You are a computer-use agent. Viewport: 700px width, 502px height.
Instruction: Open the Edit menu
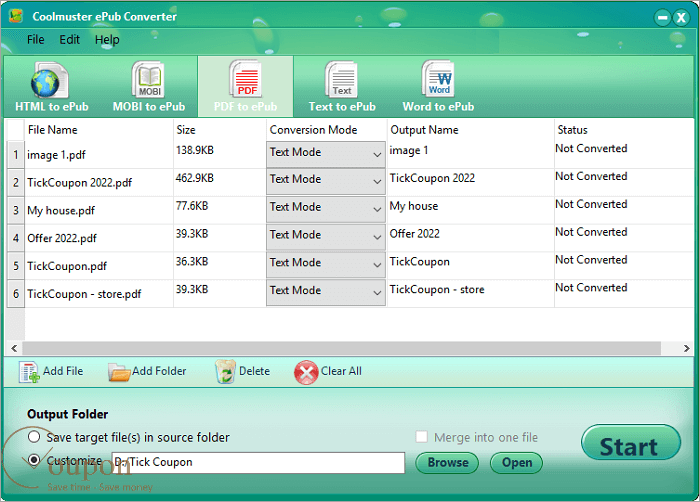(70, 40)
